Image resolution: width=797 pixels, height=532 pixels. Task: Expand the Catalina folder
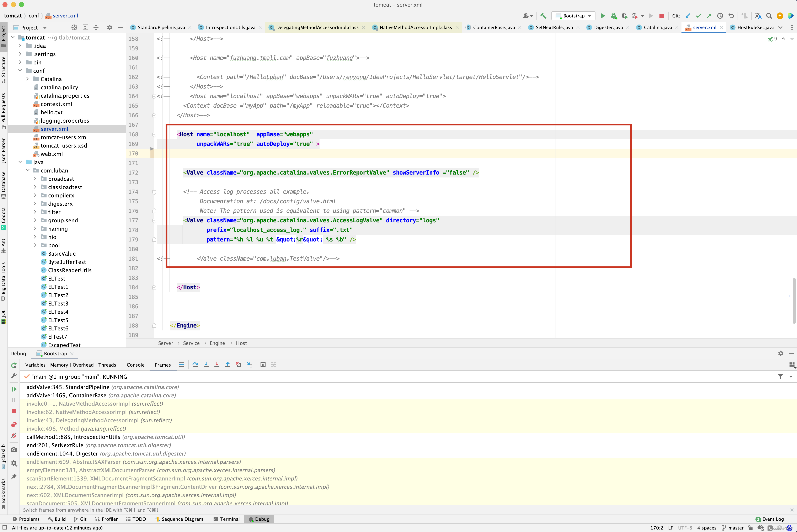[x=27, y=79]
